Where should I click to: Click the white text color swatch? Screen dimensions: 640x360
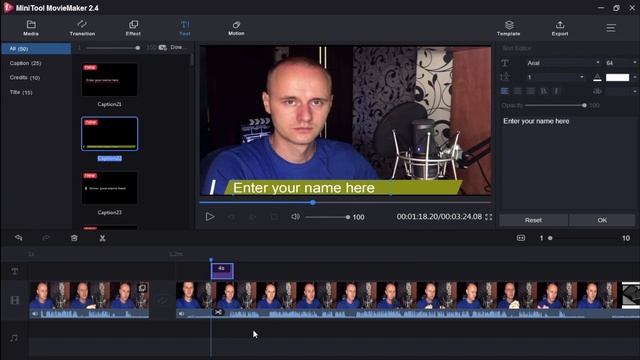pyautogui.click(x=617, y=77)
